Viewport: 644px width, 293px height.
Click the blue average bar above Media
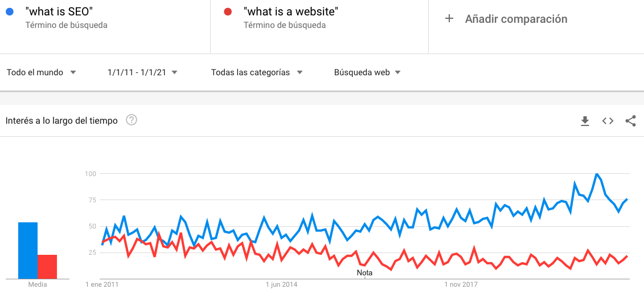(28, 250)
